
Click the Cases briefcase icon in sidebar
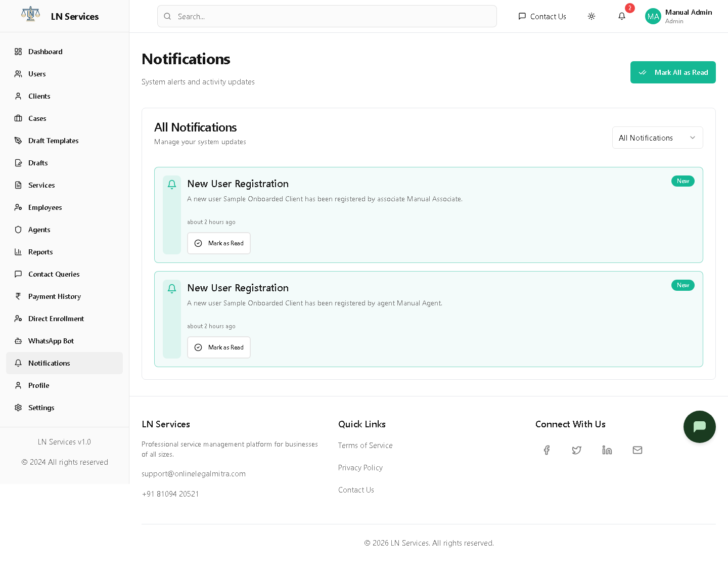(18, 118)
